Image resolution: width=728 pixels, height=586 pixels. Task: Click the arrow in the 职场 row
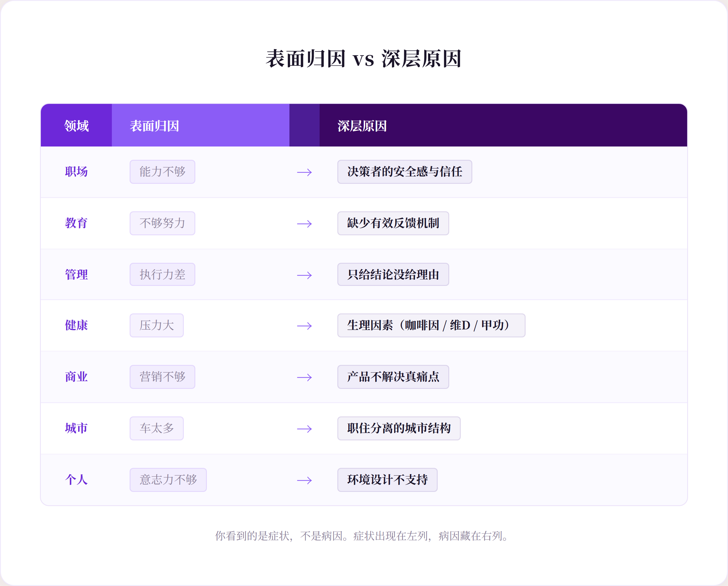pyautogui.click(x=304, y=172)
